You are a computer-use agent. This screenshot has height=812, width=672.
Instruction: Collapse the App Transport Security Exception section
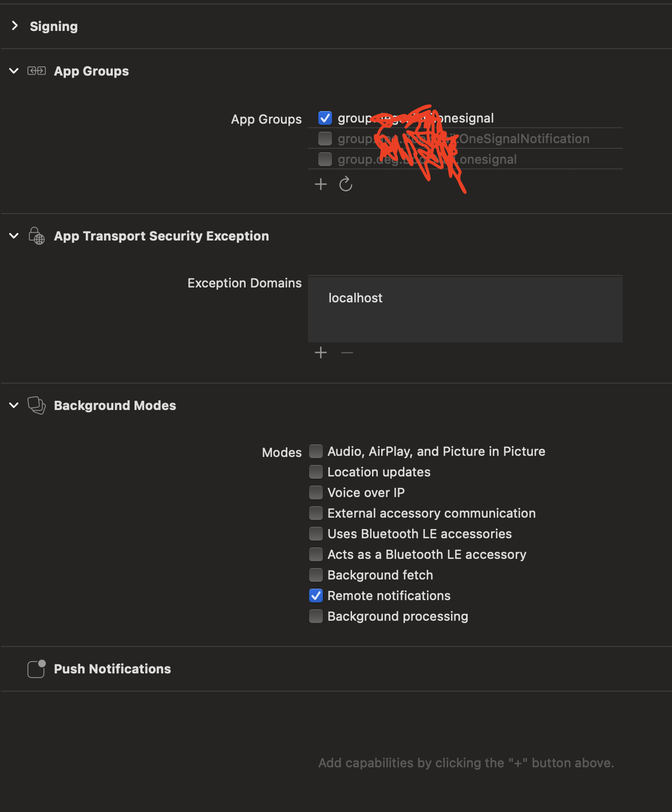point(13,236)
